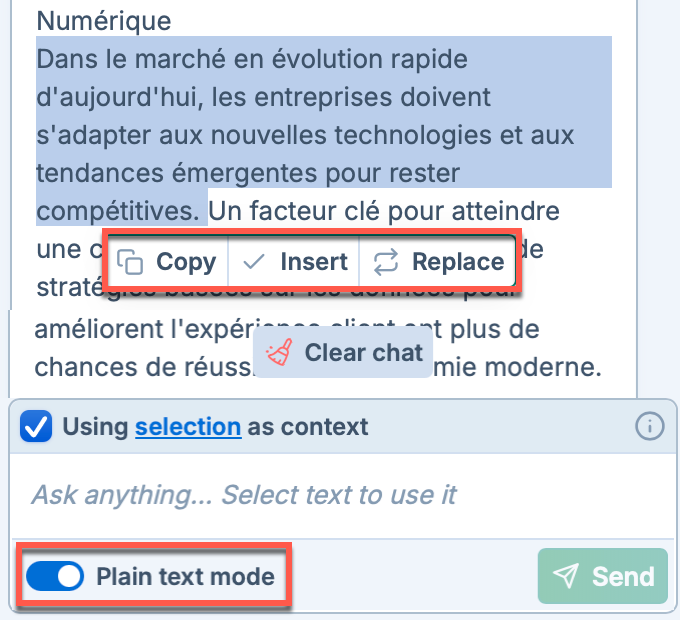Follow the underlined "selection" link
This screenshot has width=680, height=620.
click(188, 427)
